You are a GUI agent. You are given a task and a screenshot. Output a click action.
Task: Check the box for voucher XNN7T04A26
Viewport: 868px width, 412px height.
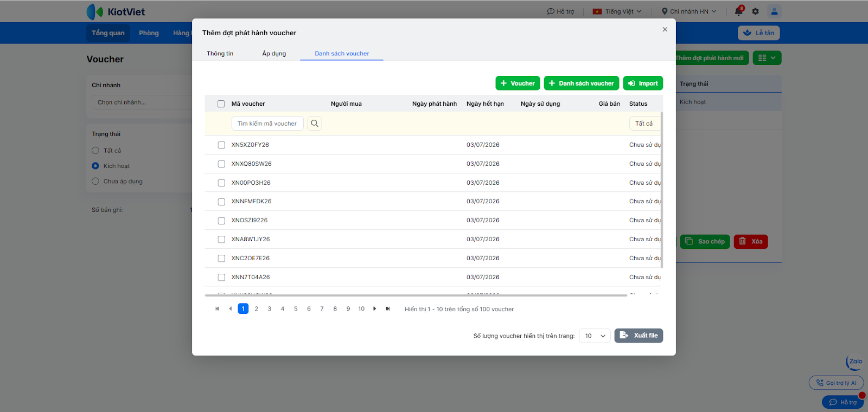click(x=221, y=278)
